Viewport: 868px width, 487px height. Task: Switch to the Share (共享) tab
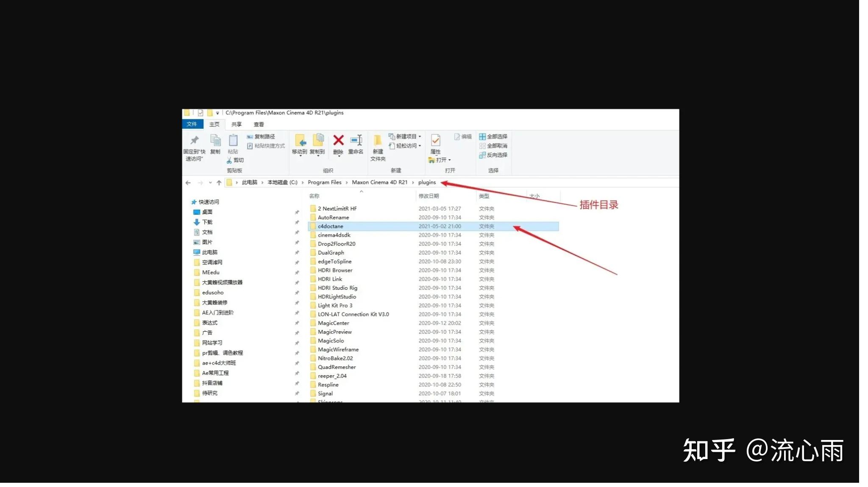click(x=236, y=124)
